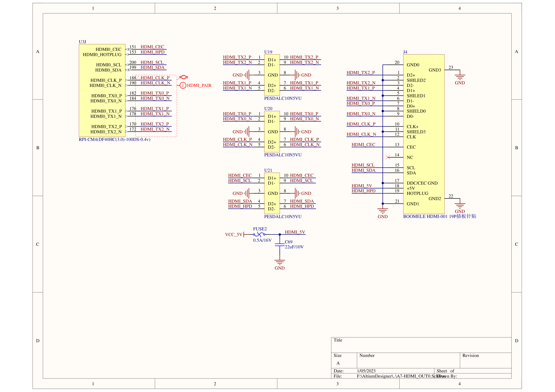Screen dimensions: 555x392
Task: Select the date 1/05/2023 in the title block
Action: point(366,371)
